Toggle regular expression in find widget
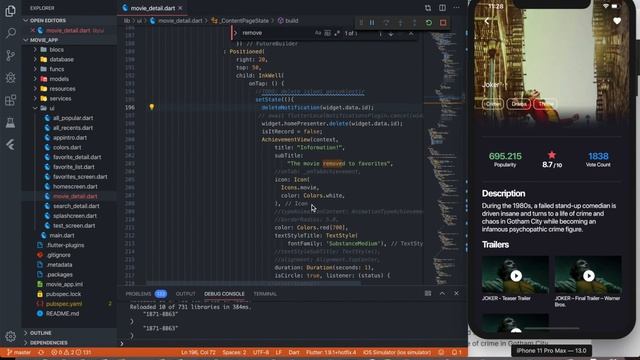 [337, 33]
